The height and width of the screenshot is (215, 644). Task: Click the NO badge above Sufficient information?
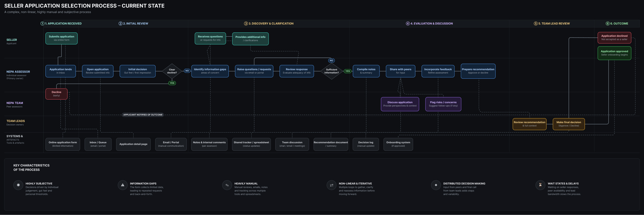(331, 60)
